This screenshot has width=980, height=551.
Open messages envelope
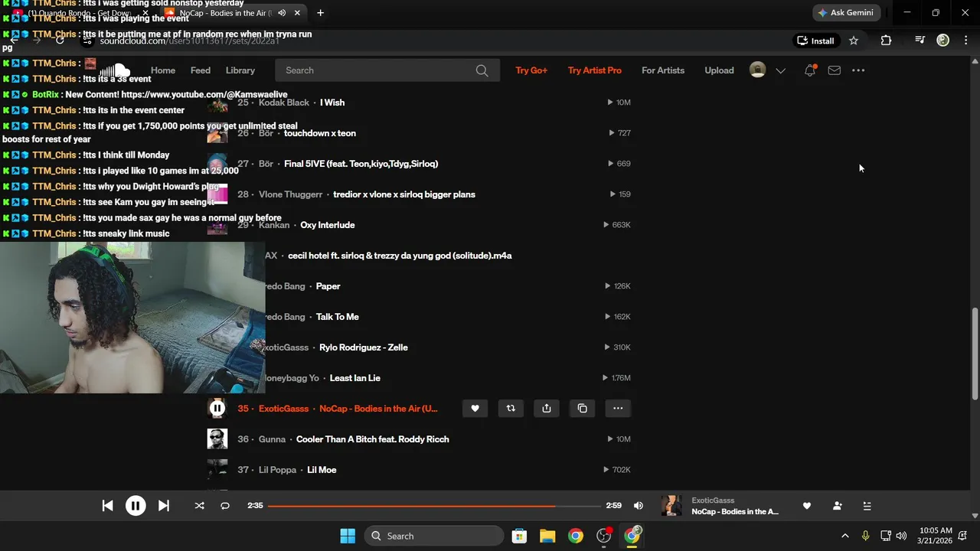click(x=835, y=70)
